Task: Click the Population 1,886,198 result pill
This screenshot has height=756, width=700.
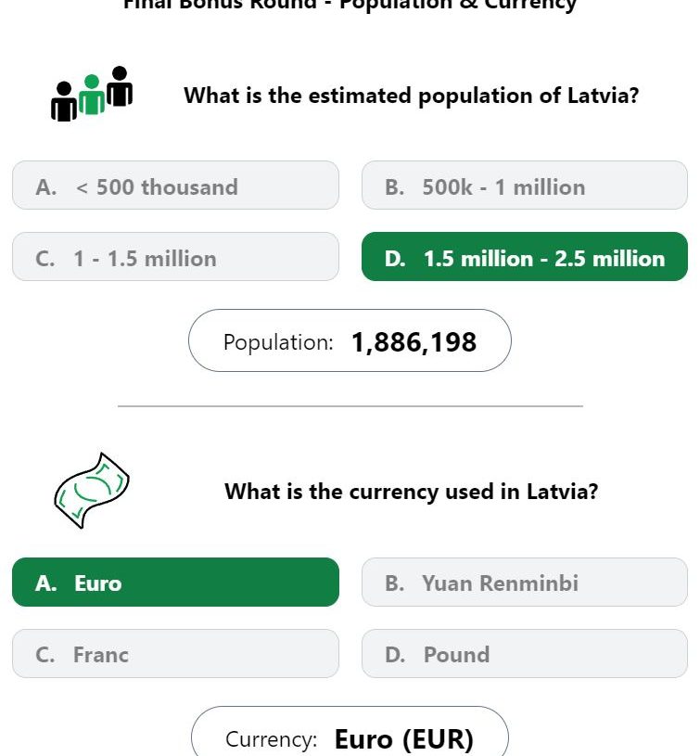Action: [350, 340]
